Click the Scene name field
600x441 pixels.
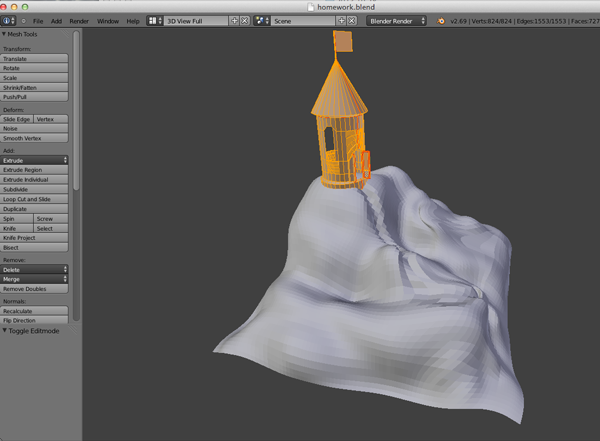pos(300,20)
